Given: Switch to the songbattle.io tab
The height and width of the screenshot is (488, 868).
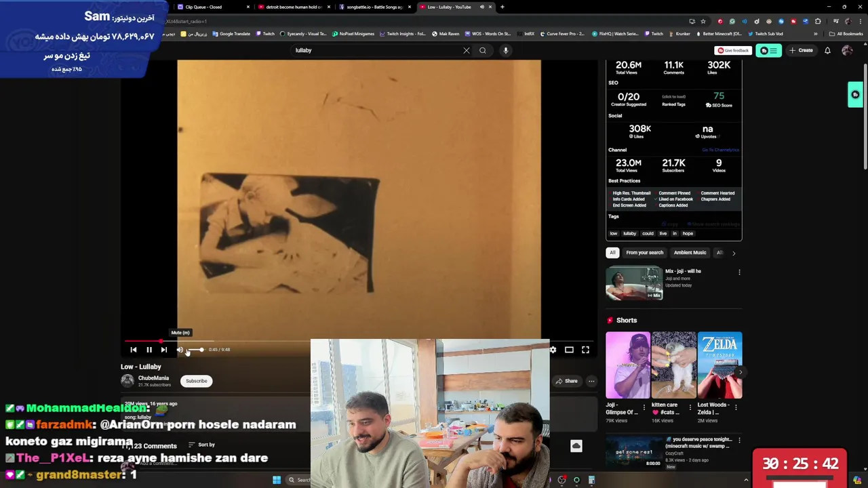Looking at the screenshot, I should (374, 7).
